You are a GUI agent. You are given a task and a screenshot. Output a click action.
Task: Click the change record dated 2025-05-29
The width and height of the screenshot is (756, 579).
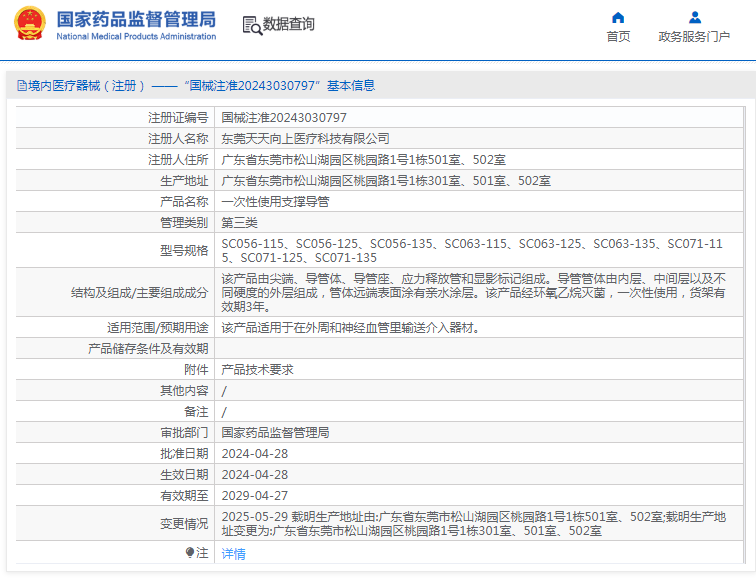click(473, 524)
